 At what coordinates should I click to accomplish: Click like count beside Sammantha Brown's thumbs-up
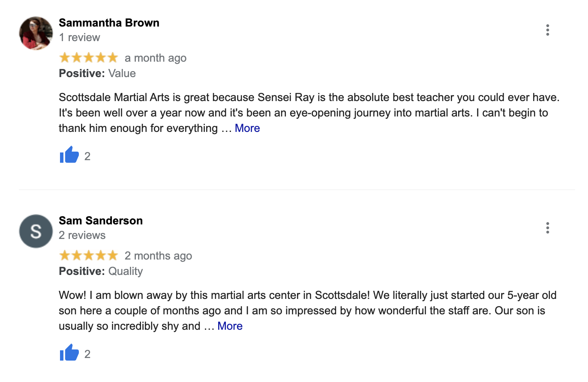(87, 156)
